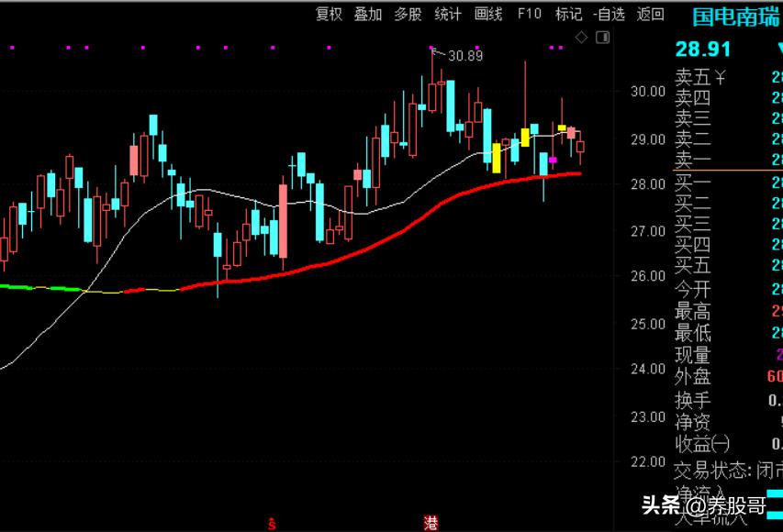Click -自选 to remove from watchlist
This screenshot has height=532, width=783.
(x=610, y=14)
